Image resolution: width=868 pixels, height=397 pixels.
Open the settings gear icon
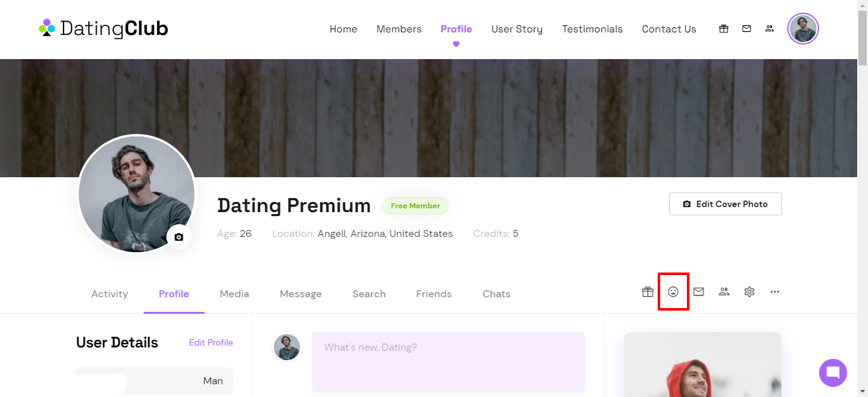click(x=750, y=292)
